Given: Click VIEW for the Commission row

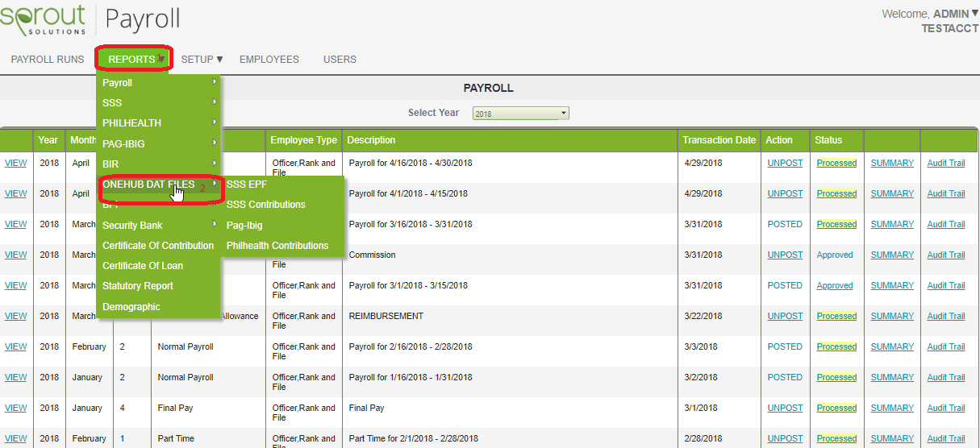Looking at the screenshot, I should 15,255.
